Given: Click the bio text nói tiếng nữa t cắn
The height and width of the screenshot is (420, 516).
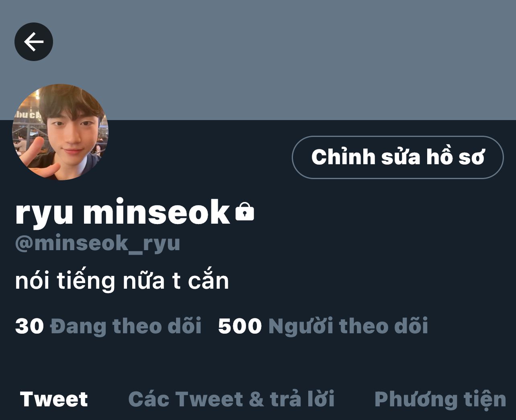Looking at the screenshot, I should pyautogui.click(x=122, y=281).
